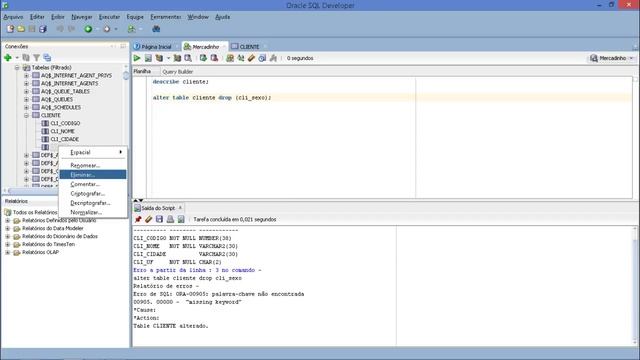Viewport: 640px width, 360px height.
Task: Click the SQL Tuning Advisor icon
Action: pyautogui.click(x=188, y=58)
